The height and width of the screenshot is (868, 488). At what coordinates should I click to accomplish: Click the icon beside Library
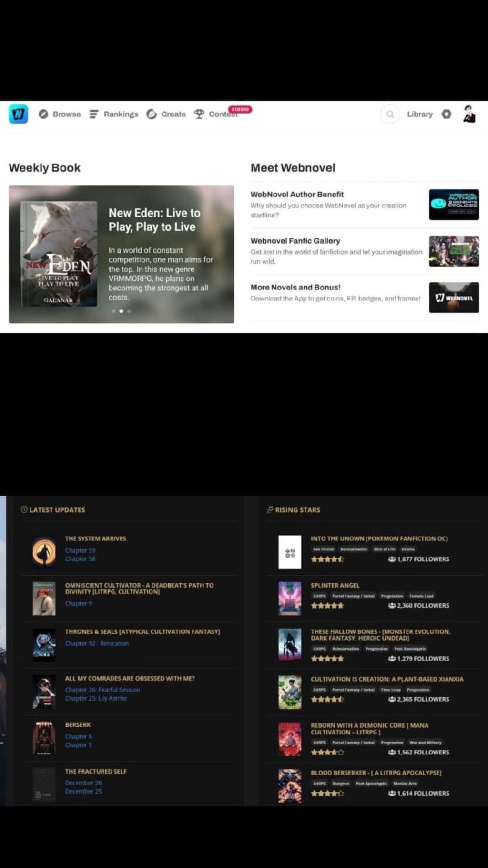point(447,114)
